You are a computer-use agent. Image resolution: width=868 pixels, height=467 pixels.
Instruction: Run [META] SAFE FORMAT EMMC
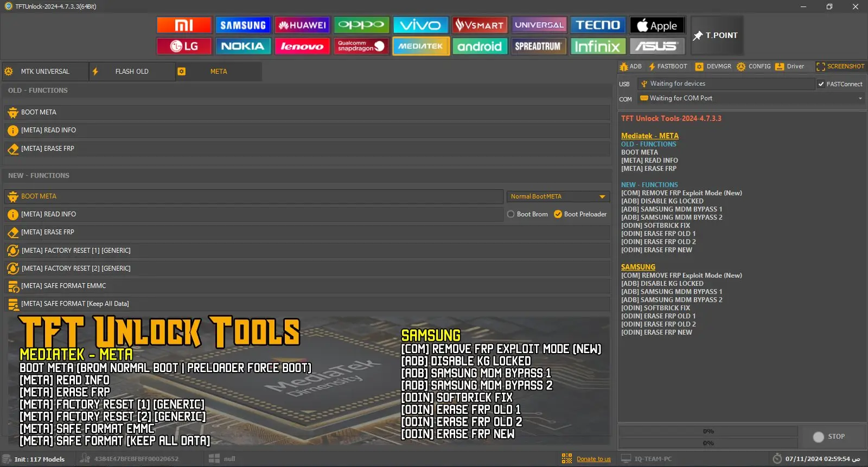tap(307, 286)
